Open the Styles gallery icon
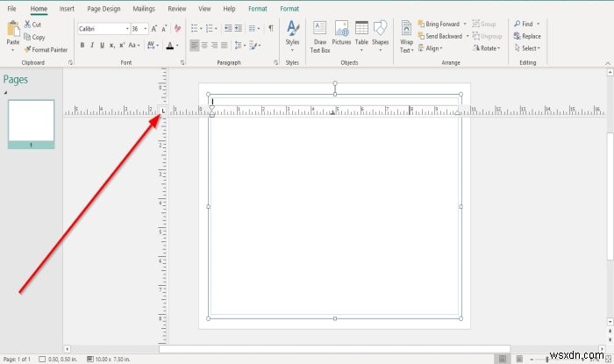Viewport: 614px width, 364px height. coord(292,29)
